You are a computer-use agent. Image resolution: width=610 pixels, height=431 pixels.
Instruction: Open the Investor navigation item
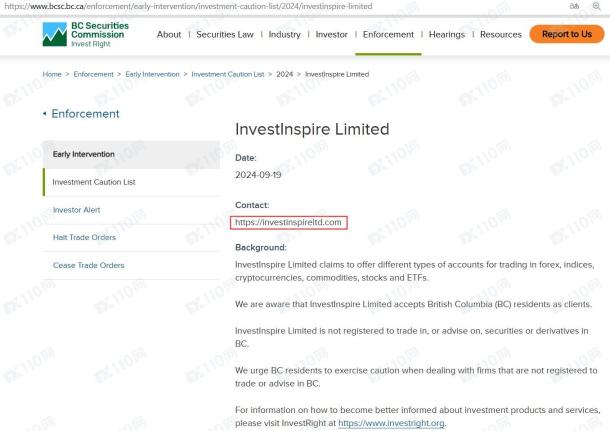(x=331, y=34)
